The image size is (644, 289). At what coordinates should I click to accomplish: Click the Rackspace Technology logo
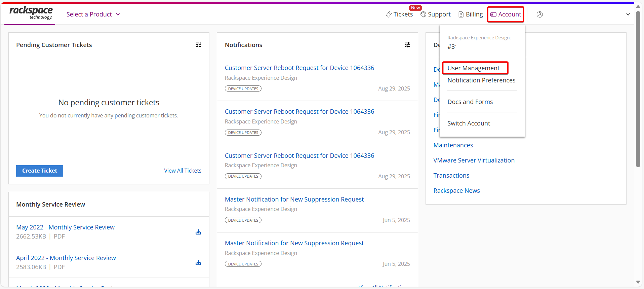pyautogui.click(x=31, y=13)
